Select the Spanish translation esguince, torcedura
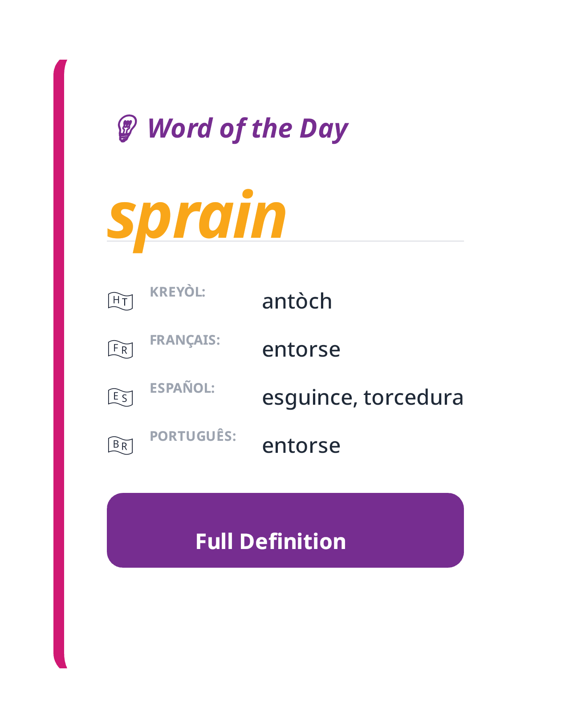This screenshot has height=728, width=561. pos(363,398)
